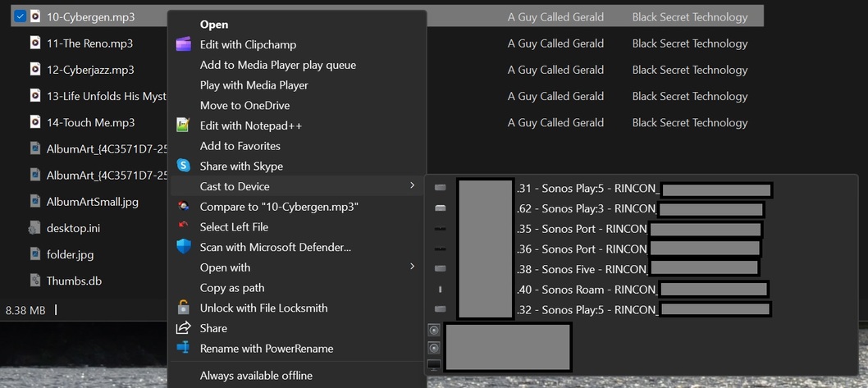Image resolution: width=868 pixels, height=388 pixels.
Task: Cast to the Sonos Five speaker
Action: pos(582,269)
